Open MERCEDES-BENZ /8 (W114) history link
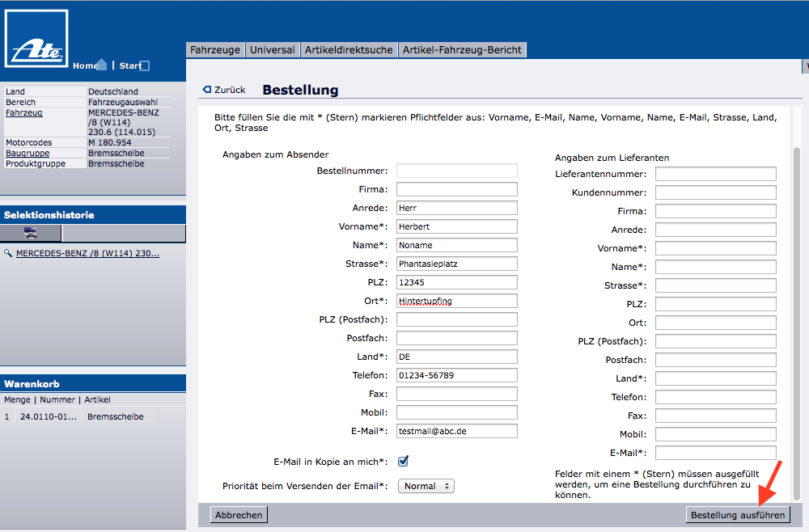Image resolution: width=809 pixels, height=532 pixels. point(87,253)
